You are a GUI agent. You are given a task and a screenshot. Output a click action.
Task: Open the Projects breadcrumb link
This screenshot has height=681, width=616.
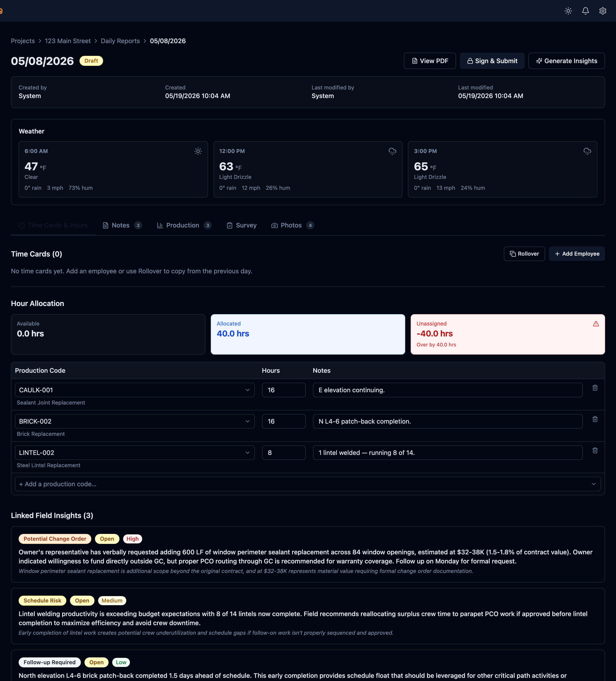pos(23,41)
